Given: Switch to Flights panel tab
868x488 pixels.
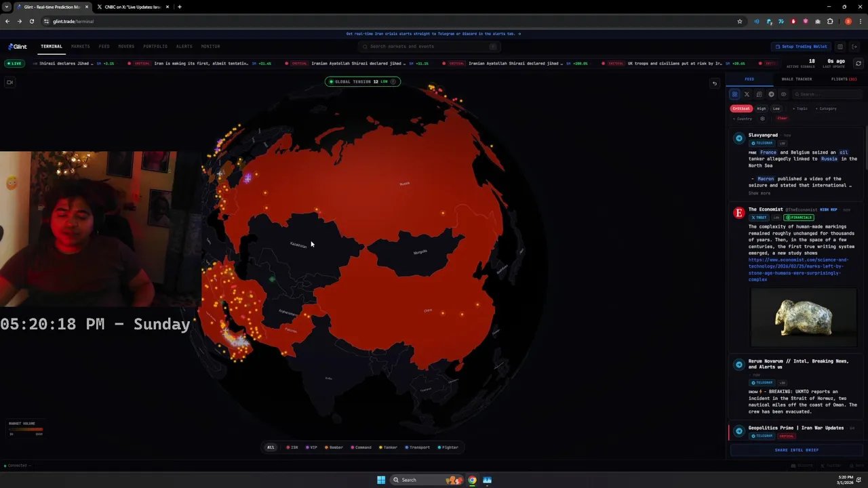Looking at the screenshot, I should (844, 79).
